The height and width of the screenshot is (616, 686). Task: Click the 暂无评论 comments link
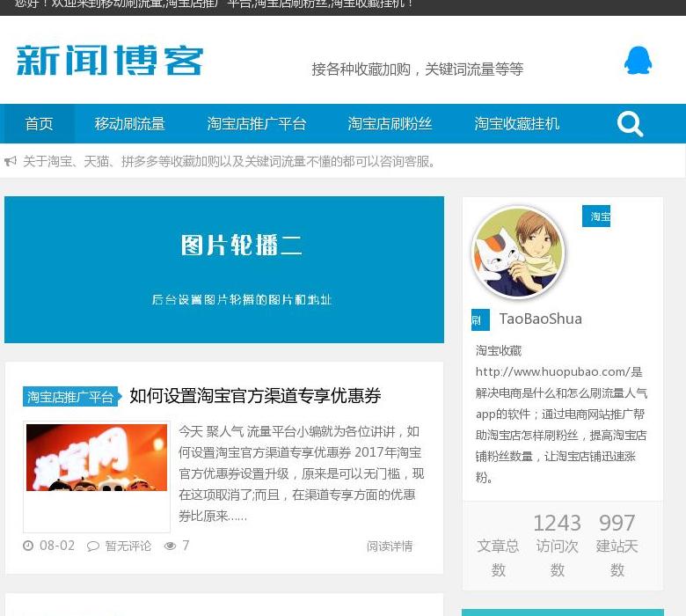point(128,546)
